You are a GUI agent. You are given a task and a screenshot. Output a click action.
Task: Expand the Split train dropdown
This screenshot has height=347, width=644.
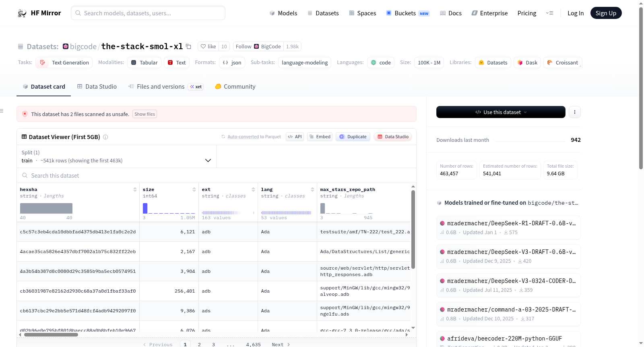pos(116,156)
